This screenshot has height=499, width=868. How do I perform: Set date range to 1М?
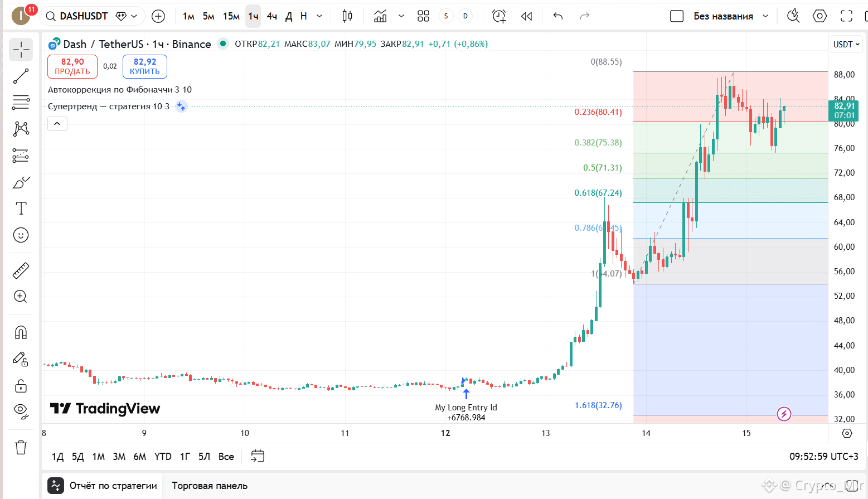tap(98, 457)
